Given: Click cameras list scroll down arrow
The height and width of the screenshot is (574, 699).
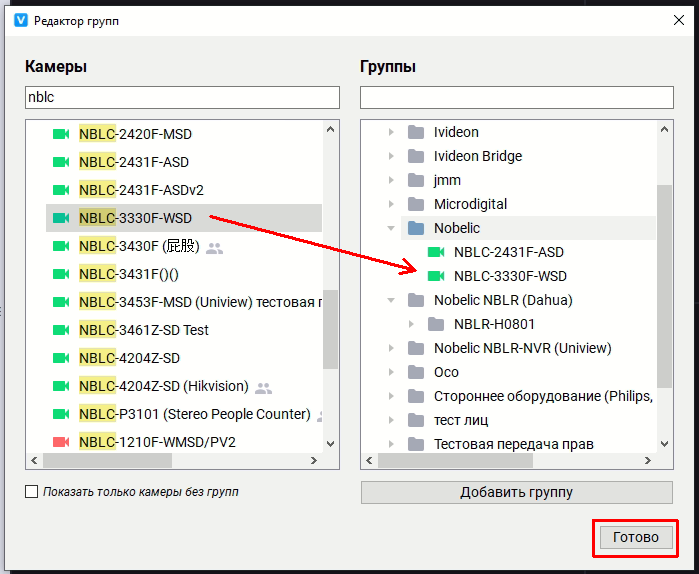Looking at the screenshot, I should coord(330,443).
